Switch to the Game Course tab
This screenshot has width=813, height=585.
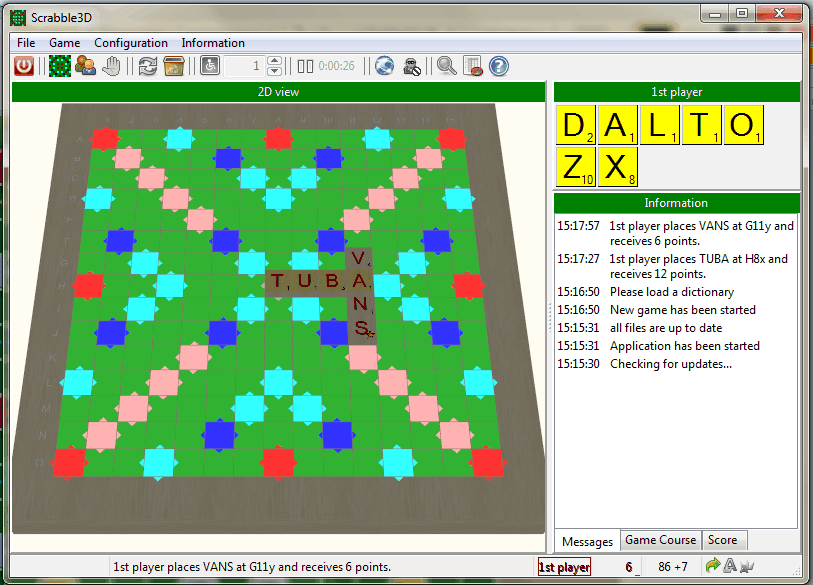pos(661,540)
